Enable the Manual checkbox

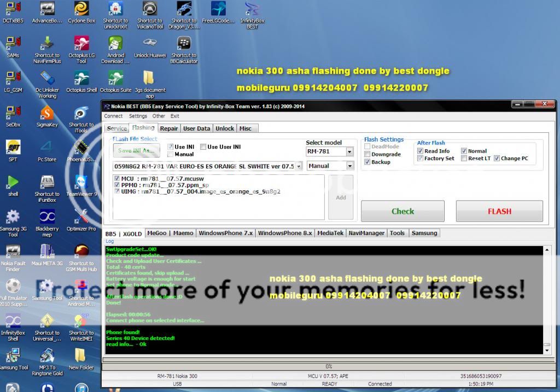[x=171, y=154]
